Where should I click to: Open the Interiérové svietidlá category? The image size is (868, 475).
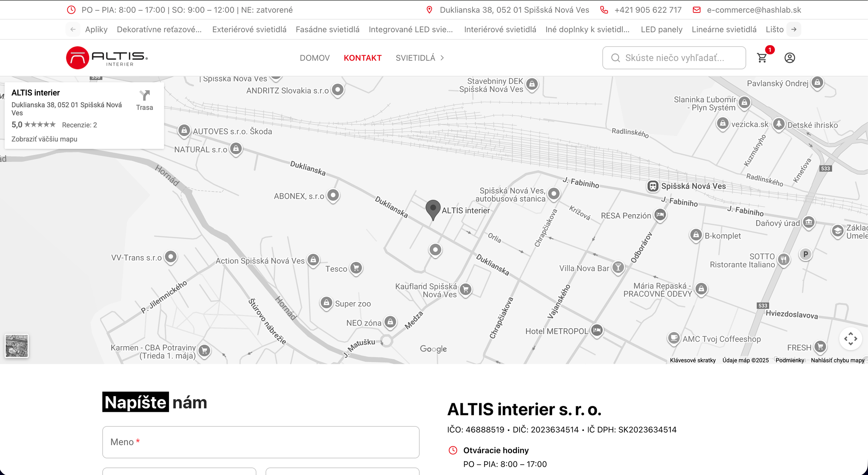[x=500, y=29]
